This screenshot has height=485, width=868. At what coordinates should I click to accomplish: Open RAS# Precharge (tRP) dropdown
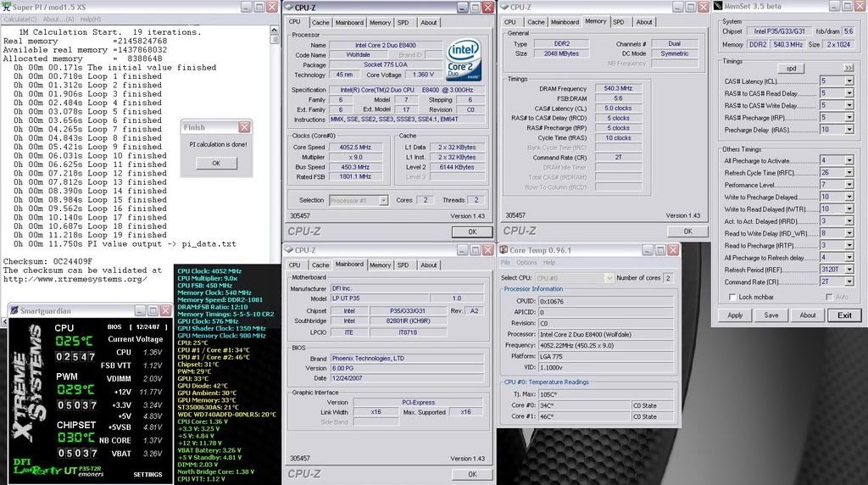(x=849, y=117)
